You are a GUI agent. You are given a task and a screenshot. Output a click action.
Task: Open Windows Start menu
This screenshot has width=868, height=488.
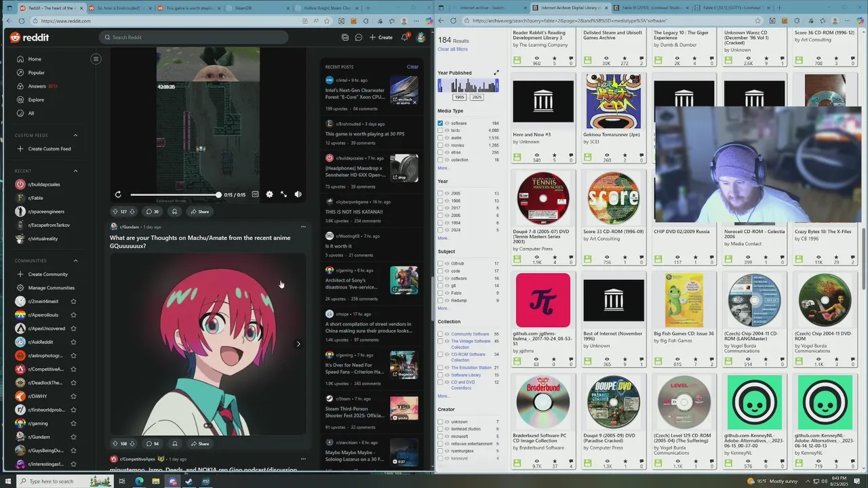click(7, 481)
